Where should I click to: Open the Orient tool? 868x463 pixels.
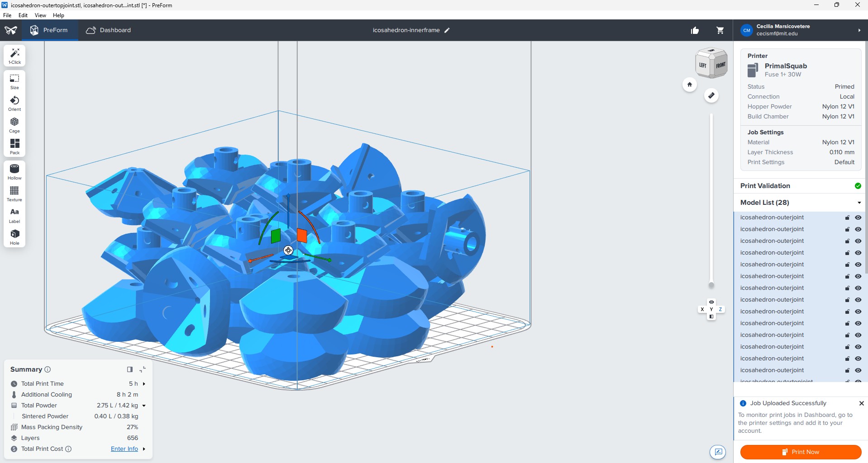pyautogui.click(x=14, y=103)
